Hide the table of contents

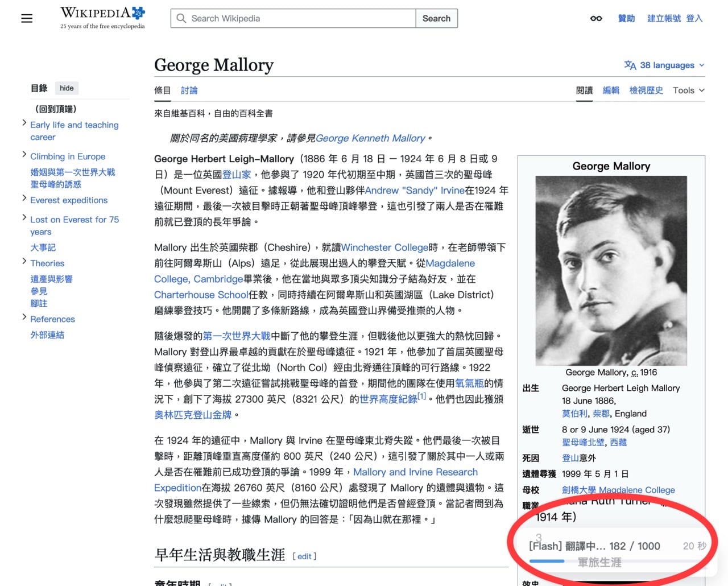point(67,88)
